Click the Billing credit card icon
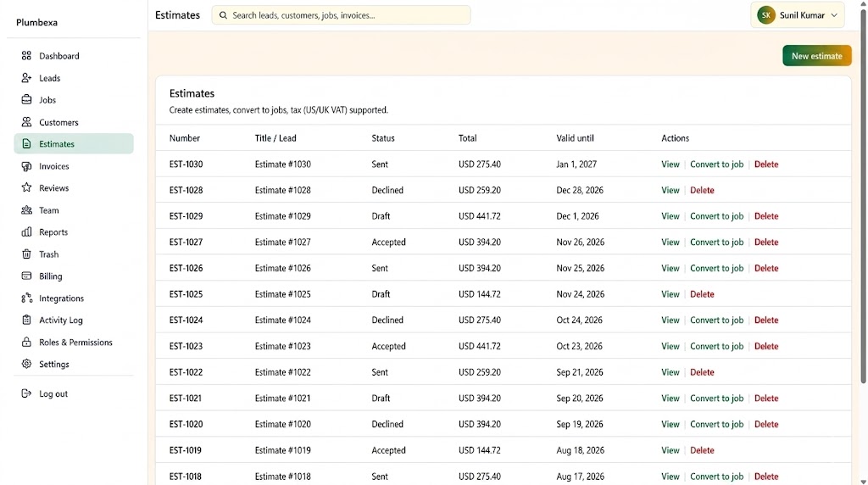 click(x=26, y=276)
